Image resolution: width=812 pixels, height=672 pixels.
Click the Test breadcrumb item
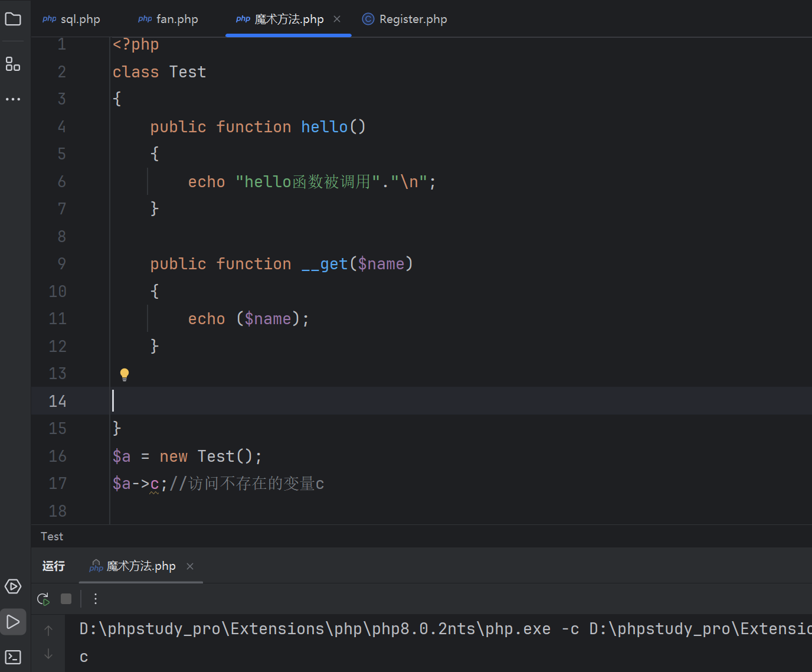pyautogui.click(x=52, y=536)
